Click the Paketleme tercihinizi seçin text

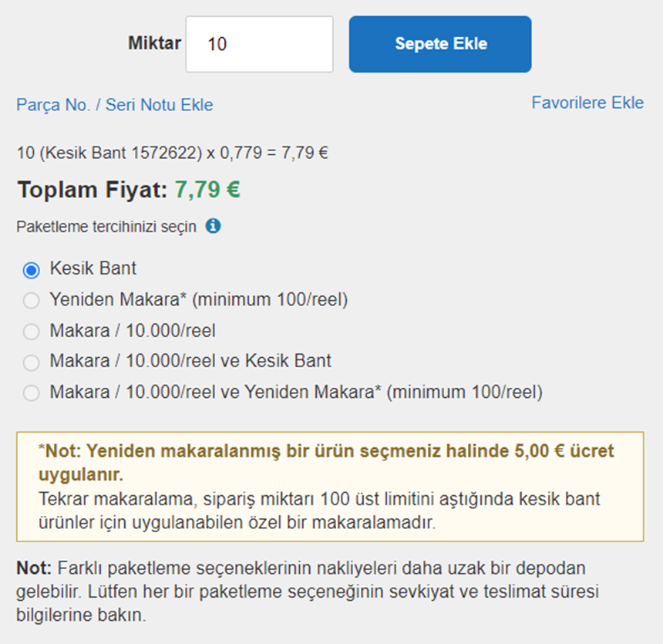tap(106, 227)
